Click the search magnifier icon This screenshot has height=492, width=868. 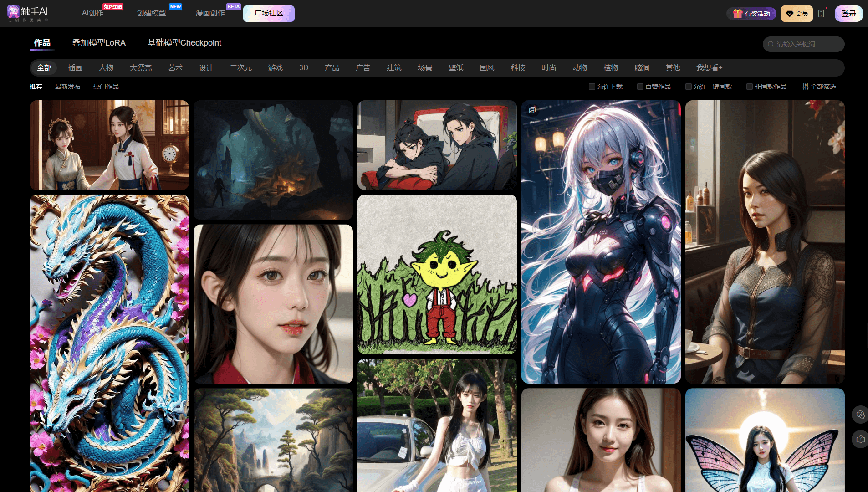[771, 44]
